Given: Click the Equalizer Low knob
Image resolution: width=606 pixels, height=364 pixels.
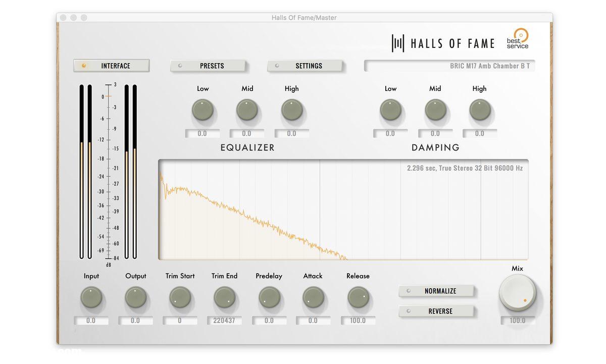Looking at the screenshot, I should point(203,110).
